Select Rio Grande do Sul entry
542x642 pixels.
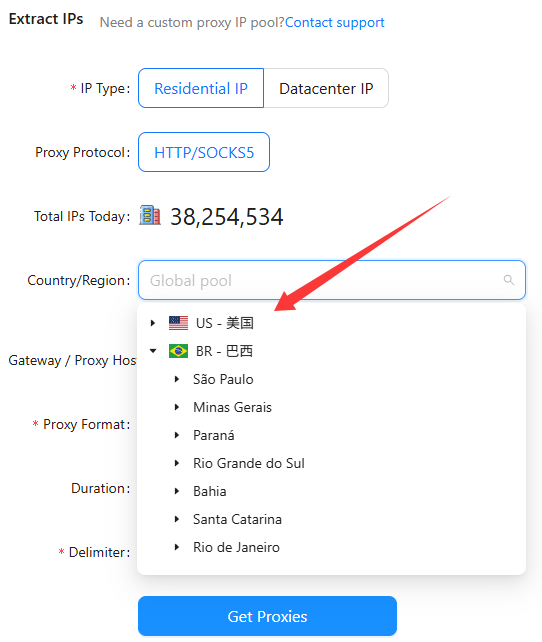pyautogui.click(x=249, y=463)
